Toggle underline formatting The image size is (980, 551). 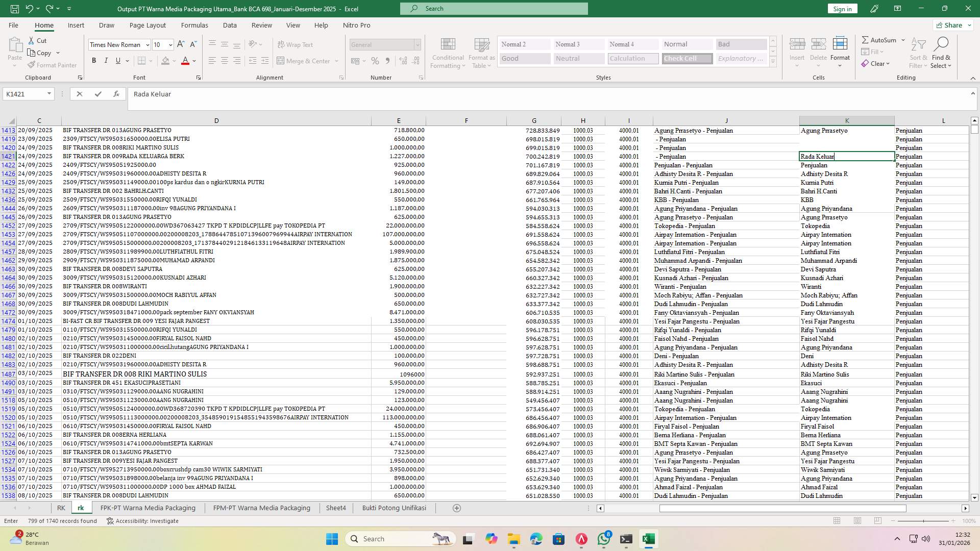(x=117, y=60)
